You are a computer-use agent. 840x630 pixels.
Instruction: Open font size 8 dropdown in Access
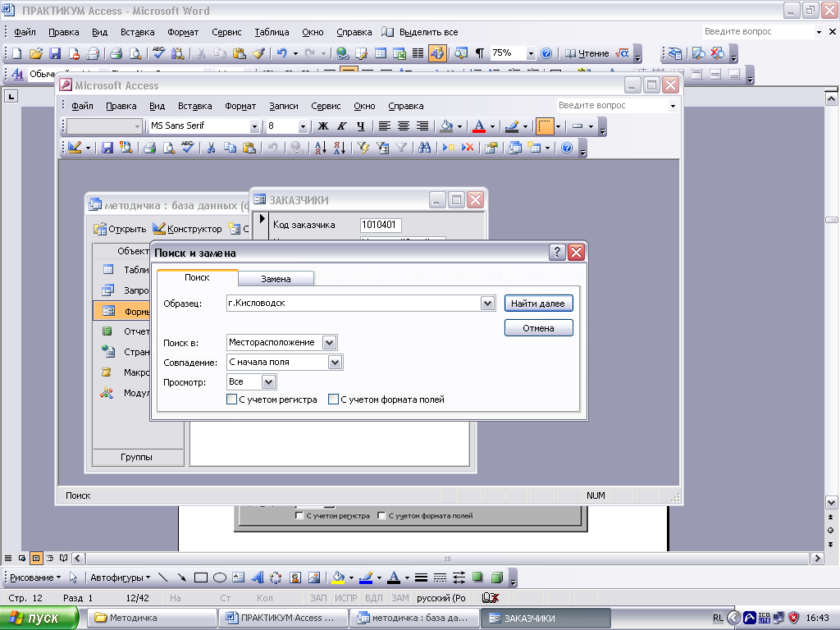click(x=303, y=126)
